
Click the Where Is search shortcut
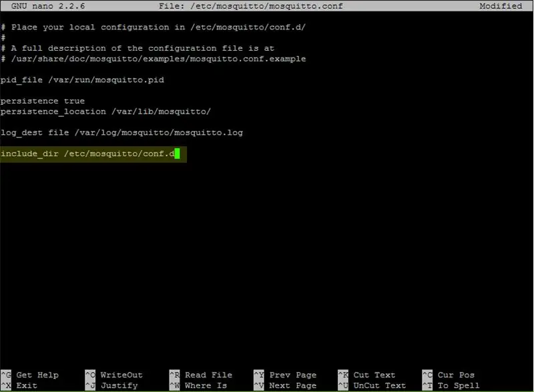198,385
